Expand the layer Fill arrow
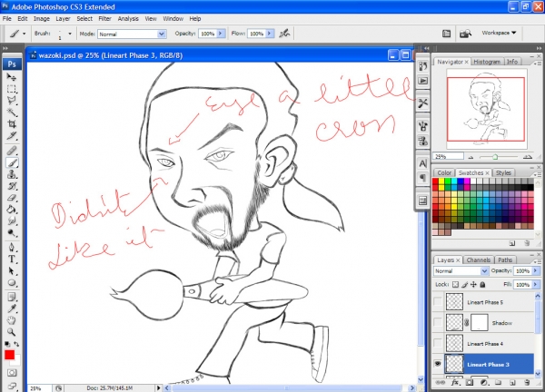545x392 pixels. pos(536,284)
